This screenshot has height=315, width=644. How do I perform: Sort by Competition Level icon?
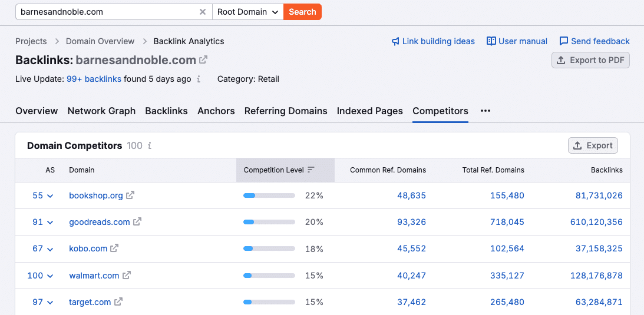click(311, 170)
